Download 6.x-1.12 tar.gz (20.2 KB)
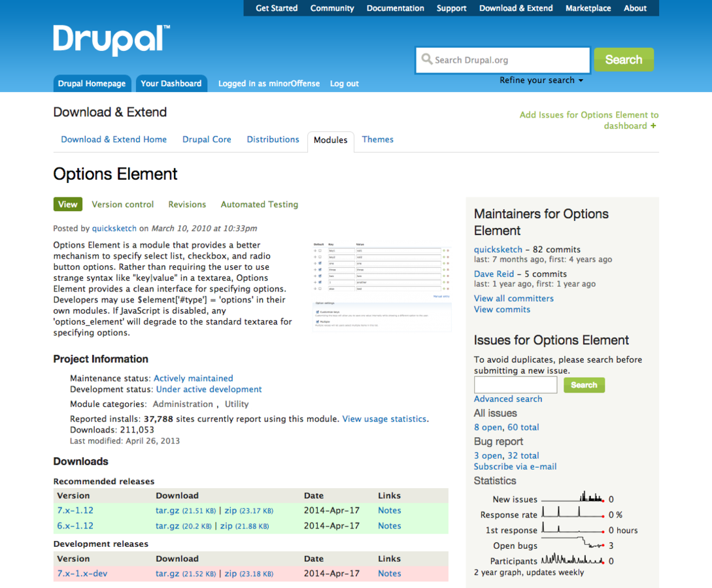Screen dimensions: 712x588 tap(184, 526)
